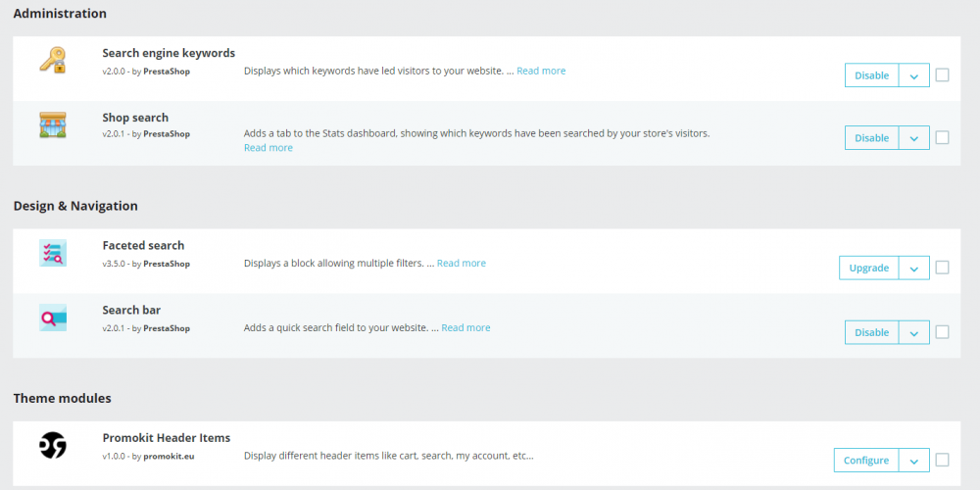Read more about Shop search
This screenshot has width=980, height=490.
269,148
